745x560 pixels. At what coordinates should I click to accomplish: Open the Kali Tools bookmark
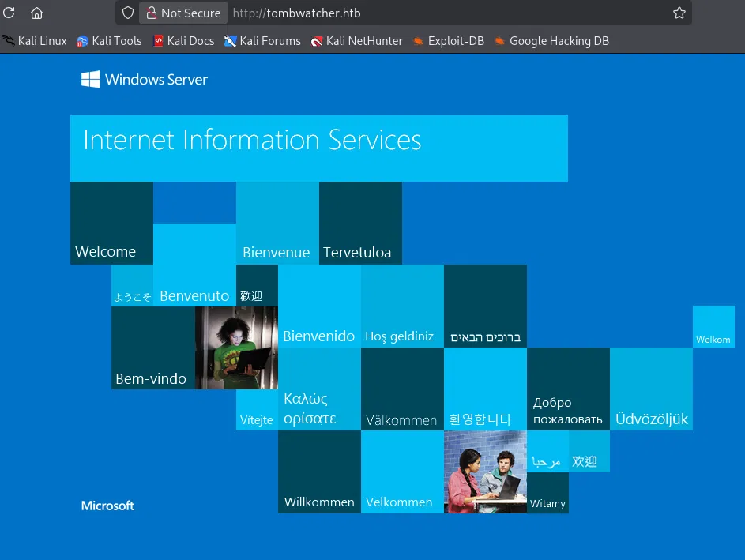(109, 41)
